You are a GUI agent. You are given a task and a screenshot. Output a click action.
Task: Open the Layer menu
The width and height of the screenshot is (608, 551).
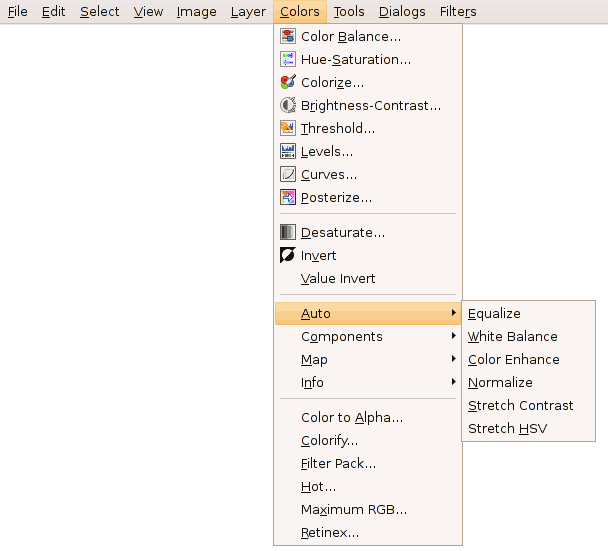248,12
